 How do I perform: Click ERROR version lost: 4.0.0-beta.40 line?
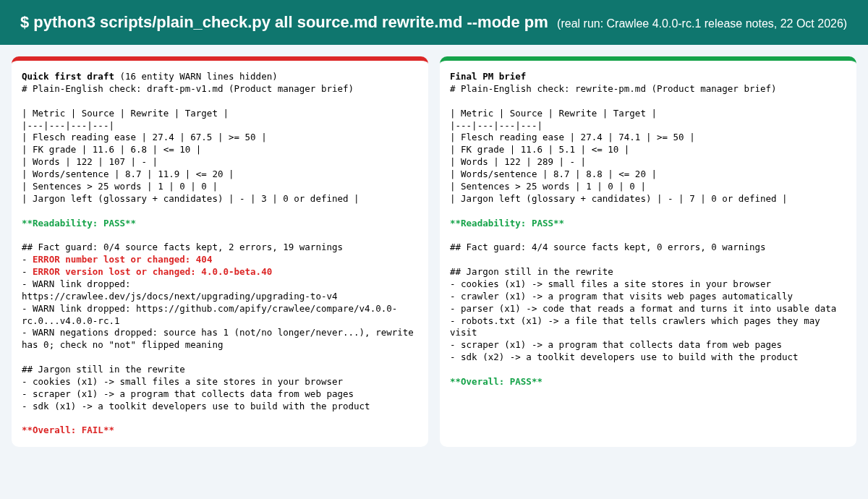152,272
